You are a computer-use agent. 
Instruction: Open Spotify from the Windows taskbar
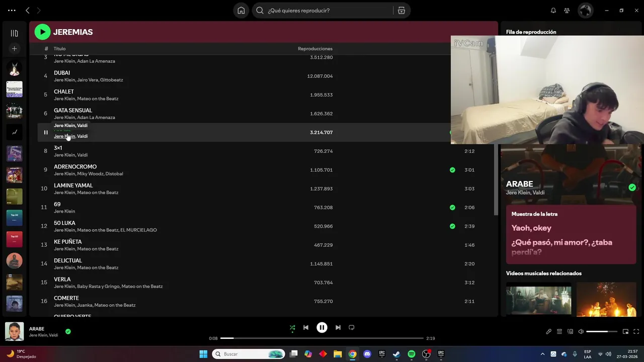pos(412,354)
